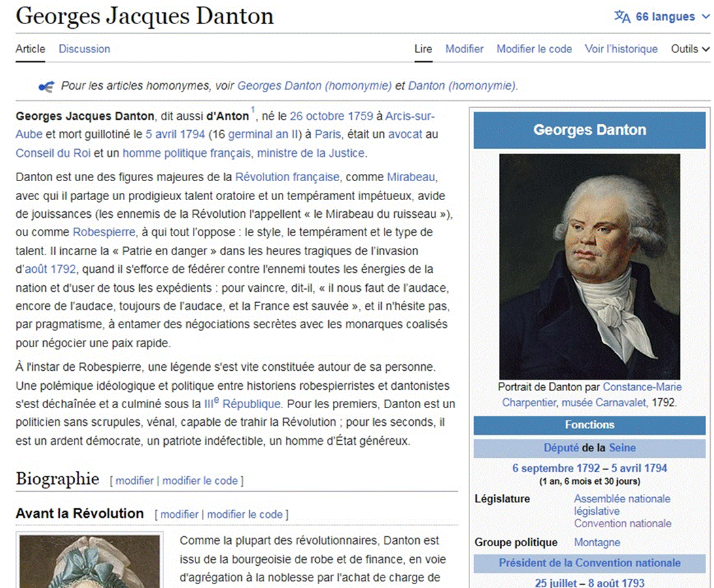
Task: Open the Discussion tab
Action: [x=84, y=49]
